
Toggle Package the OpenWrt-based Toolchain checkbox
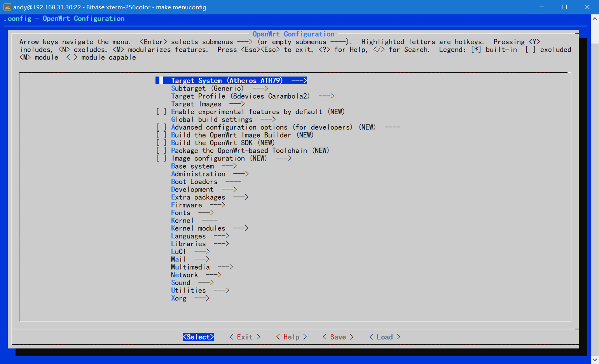pos(161,150)
